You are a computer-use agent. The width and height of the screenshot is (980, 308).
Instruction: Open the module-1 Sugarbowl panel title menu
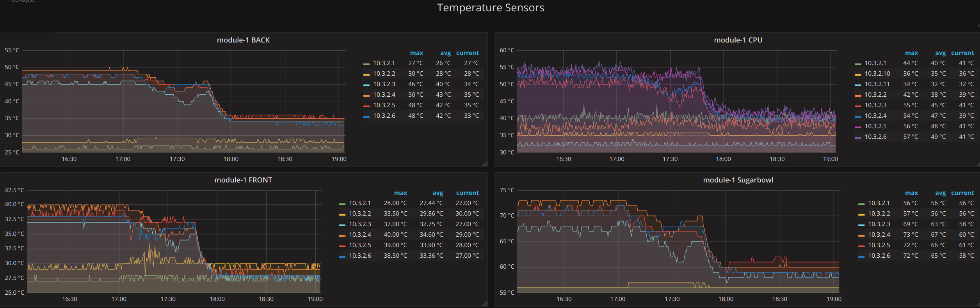738,180
